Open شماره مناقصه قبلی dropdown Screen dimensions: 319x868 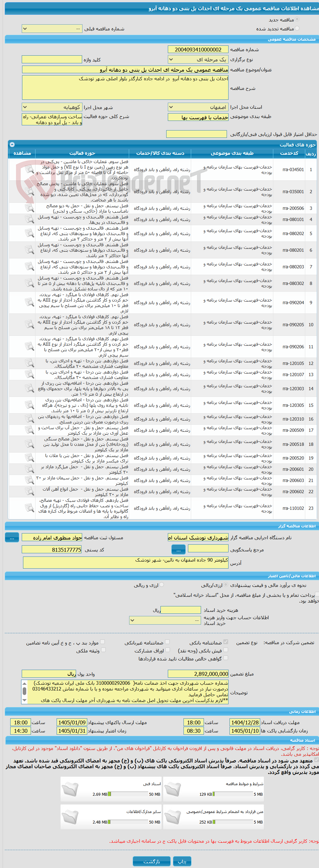52,29
